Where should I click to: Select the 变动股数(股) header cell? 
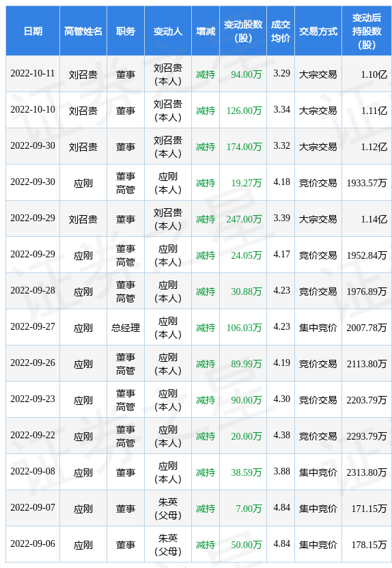click(x=243, y=31)
